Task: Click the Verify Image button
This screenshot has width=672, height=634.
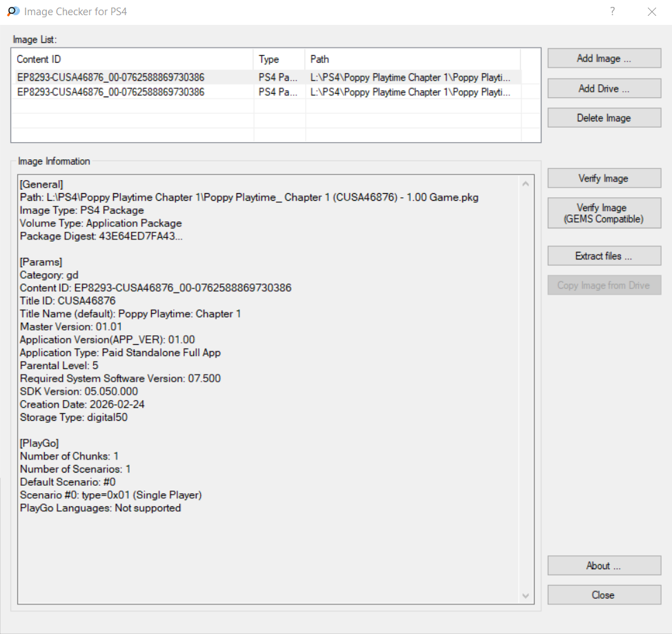Action: (604, 179)
